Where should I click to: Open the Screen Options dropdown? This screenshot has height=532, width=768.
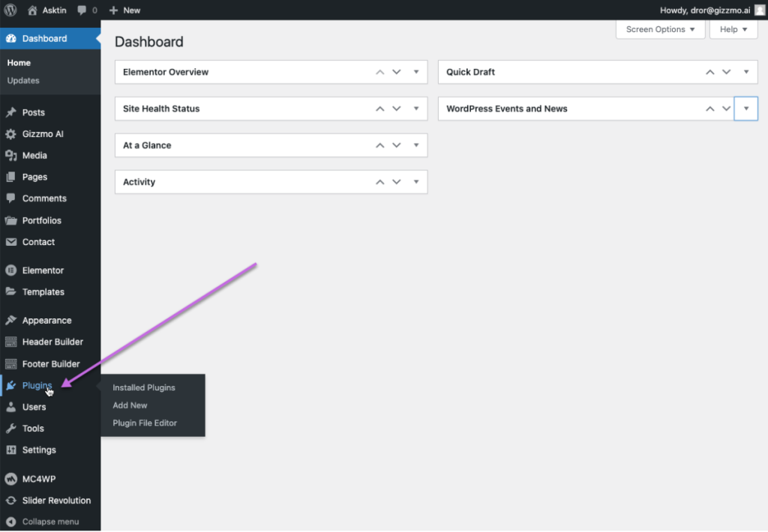(x=661, y=29)
